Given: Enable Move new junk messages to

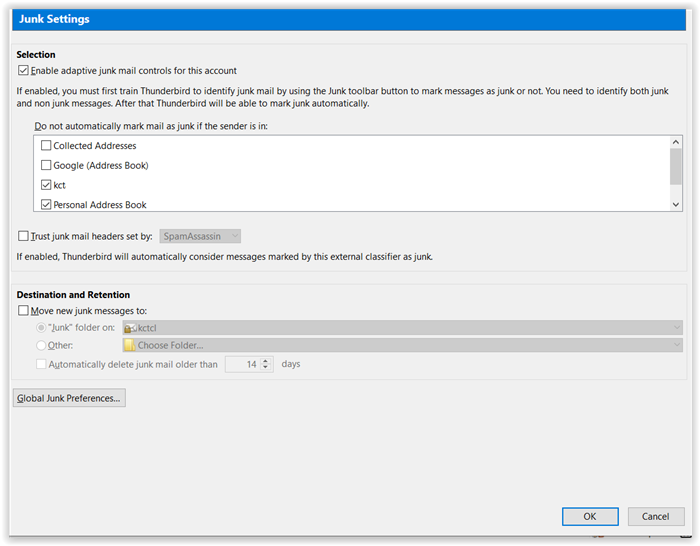Looking at the screenshot, I should (23, 310).
